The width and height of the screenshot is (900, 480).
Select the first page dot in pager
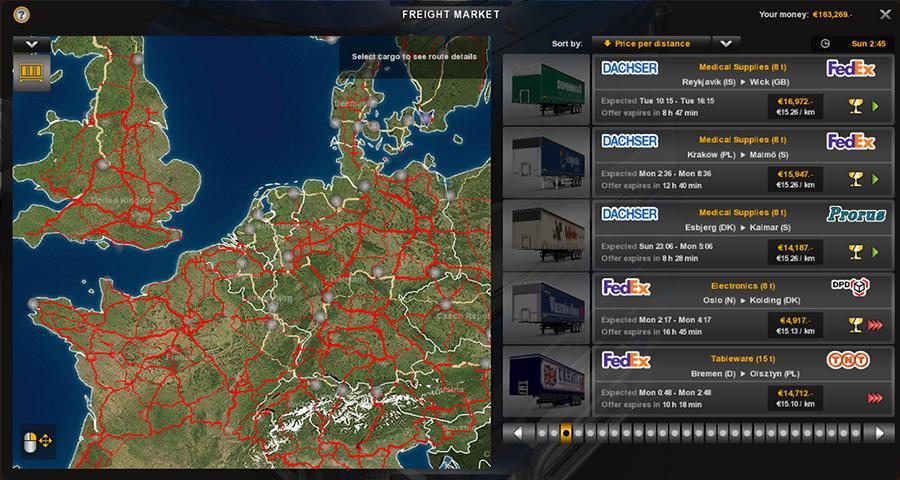(x=541, y=433)
